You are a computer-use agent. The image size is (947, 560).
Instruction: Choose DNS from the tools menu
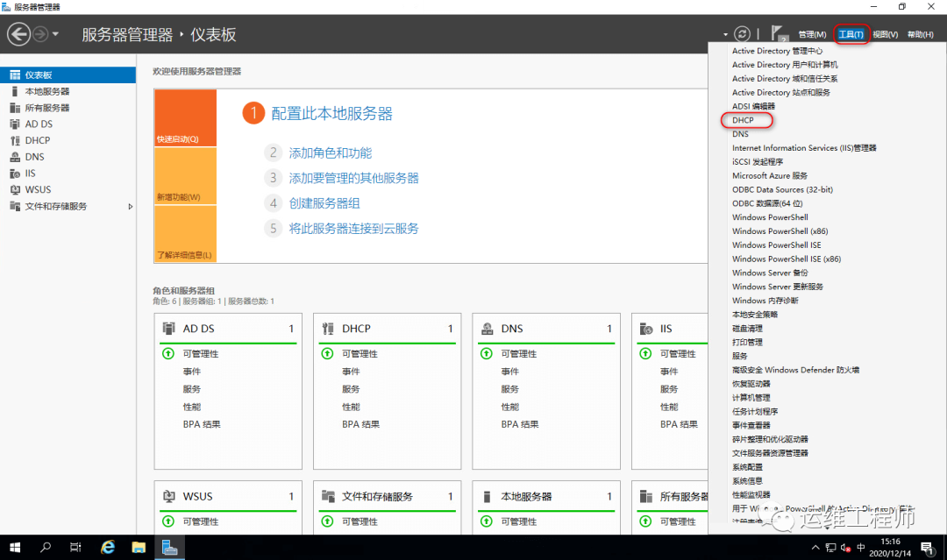tap(740, 134)
